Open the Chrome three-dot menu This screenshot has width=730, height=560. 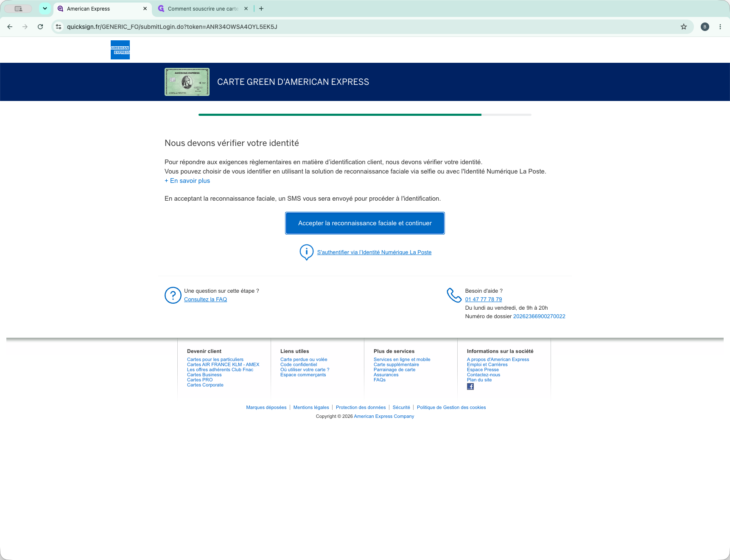pos(720,27)
